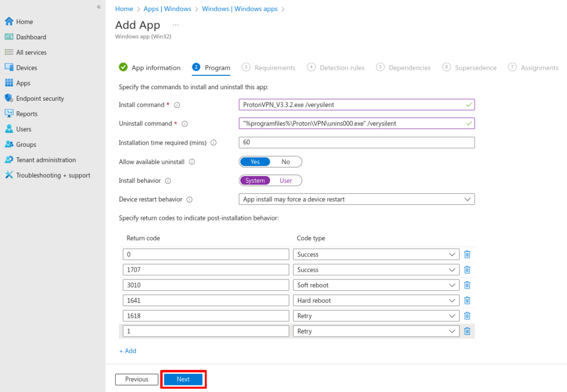Viewport: 567px width, 392px height.
Task: Open code type dropdown for code 1
Action: tap(376, 331)
